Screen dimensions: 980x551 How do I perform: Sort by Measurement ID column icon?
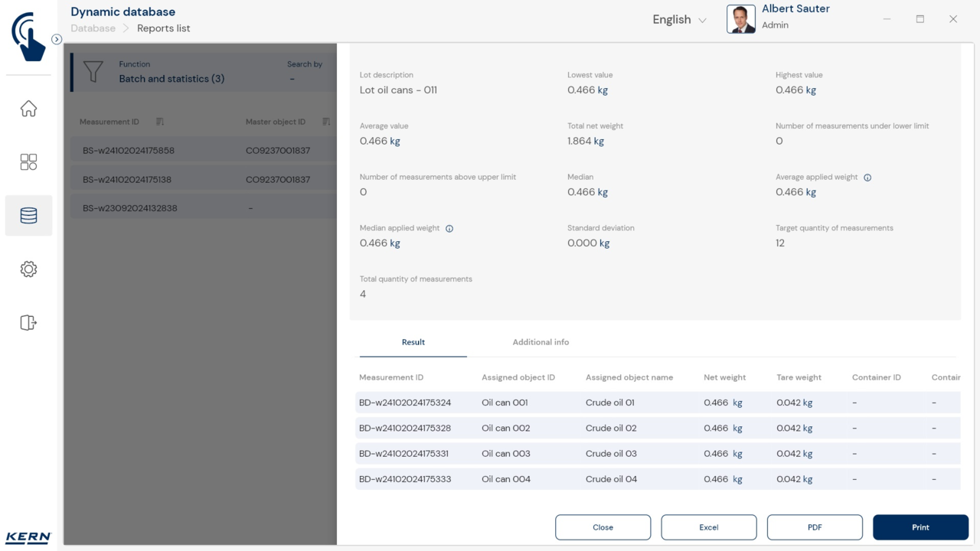[x=160, y=122]
